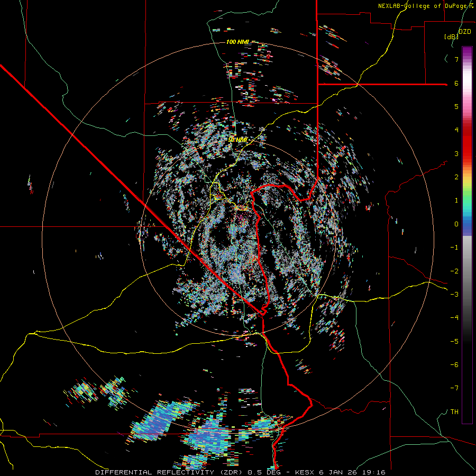This screenshot has width=476, height=476.
Task: Click the Differential Reflectivity title caption
Action: pos(240,472)
